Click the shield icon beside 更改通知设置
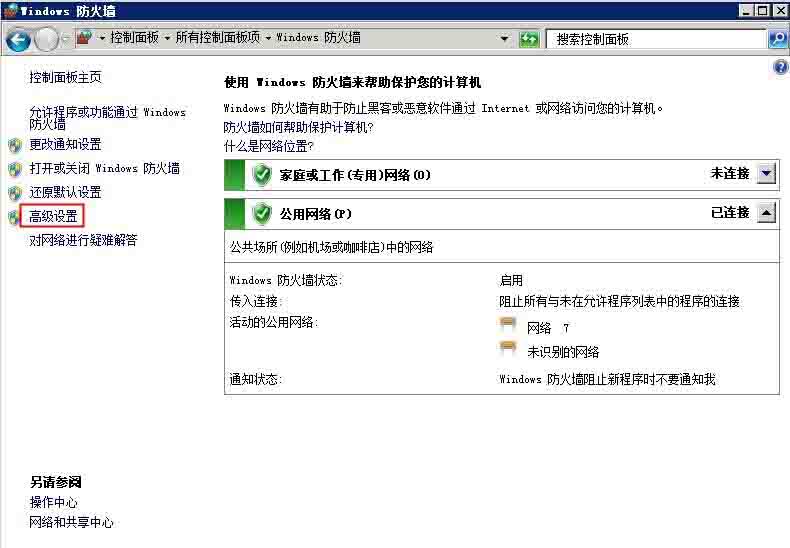The width and height of the screenshot is (790, 548). 15,145
